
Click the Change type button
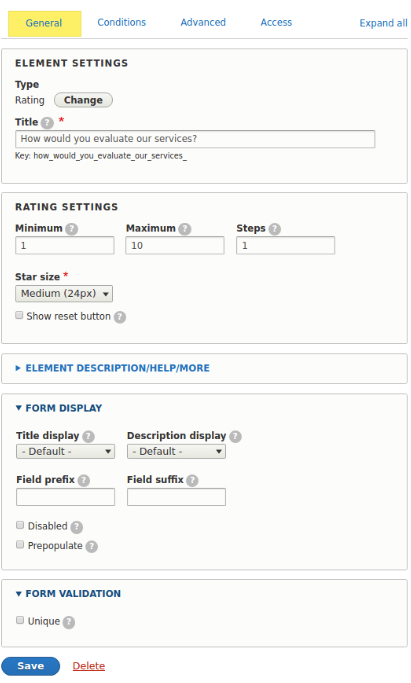pos(83,100)
